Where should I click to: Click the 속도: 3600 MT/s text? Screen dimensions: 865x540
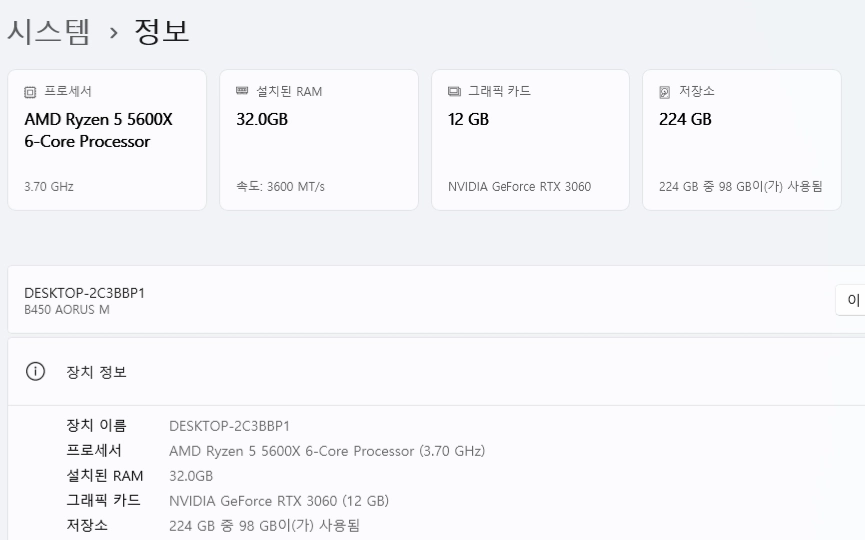coord(280,186)
